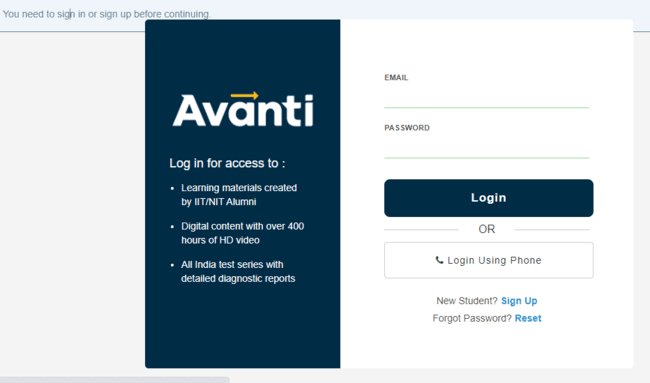The image size is (650, 383).
Task: Click the OR separator text
Action: click(487, 229)
